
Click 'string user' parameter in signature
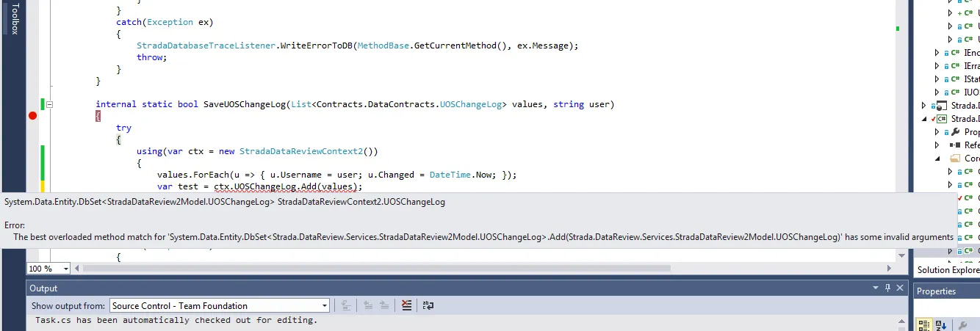[x=582, y=104]
